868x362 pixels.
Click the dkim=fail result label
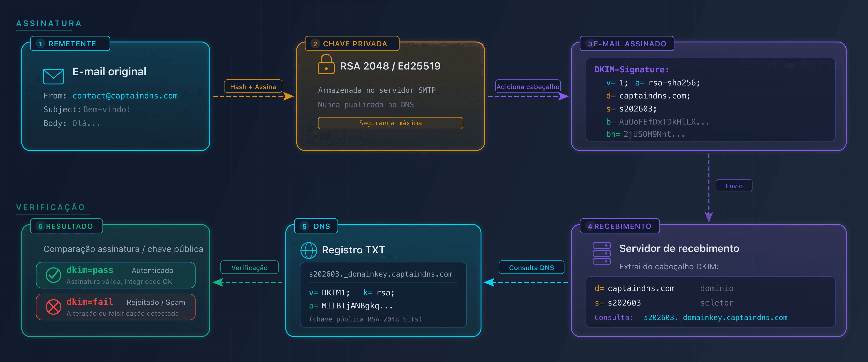click(x=90, y=302)
